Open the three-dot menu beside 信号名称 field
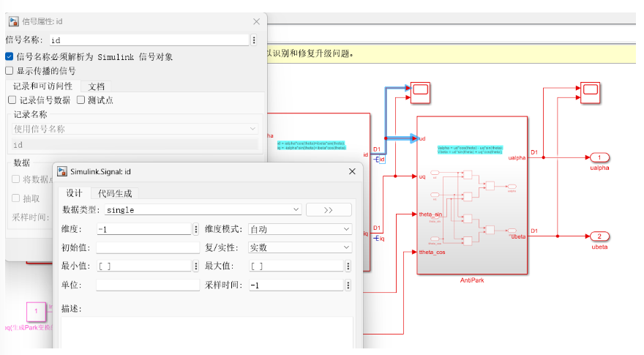The width and height of the screenshot is (644, 355). [x=254, y=40]
